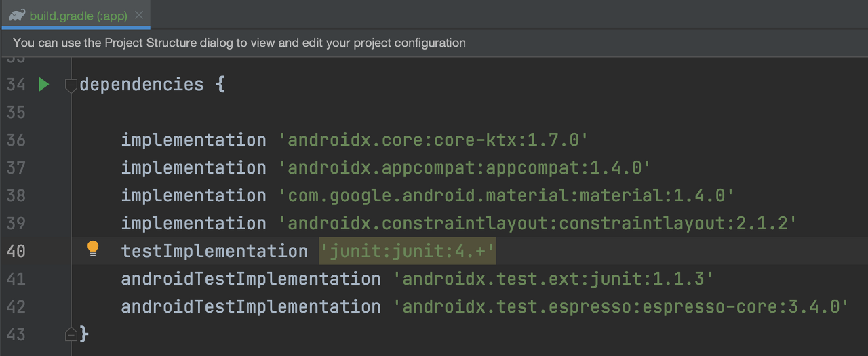Viewport: 868px width, 356px height.
Task: Click 'com.google.android.material:material:1.4.0' string
Action: [x=506, y=196]
